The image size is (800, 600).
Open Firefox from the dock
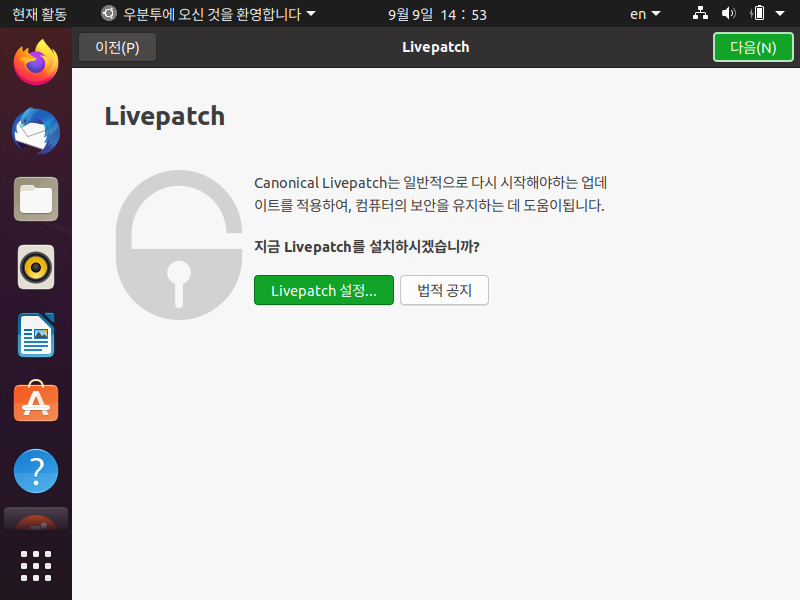(36, 62)
